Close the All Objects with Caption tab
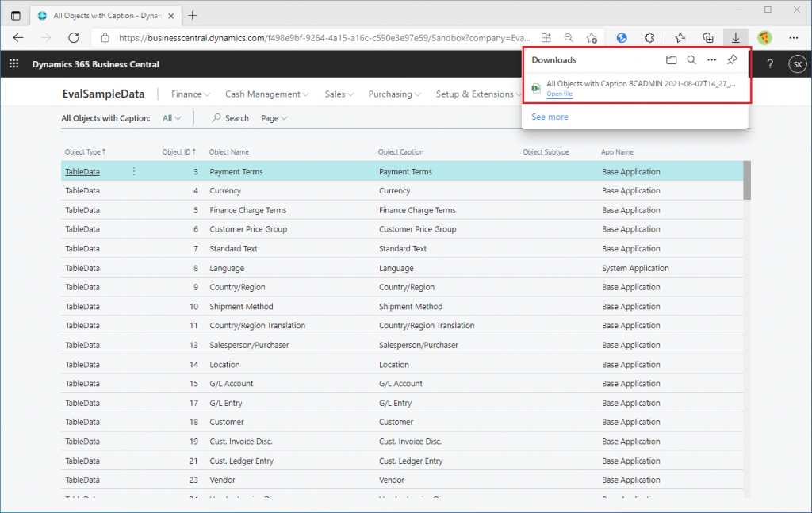The image size is (812, 513). coord(171,16)
